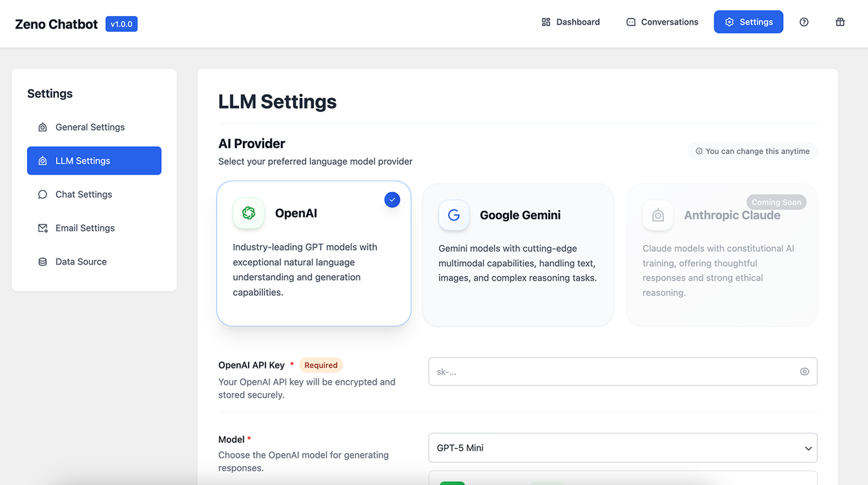Image resolution: width=868 pixels, height=485 pixels.
Task: Click the Email Settings envelope icon
Action: tap(42, 228)
